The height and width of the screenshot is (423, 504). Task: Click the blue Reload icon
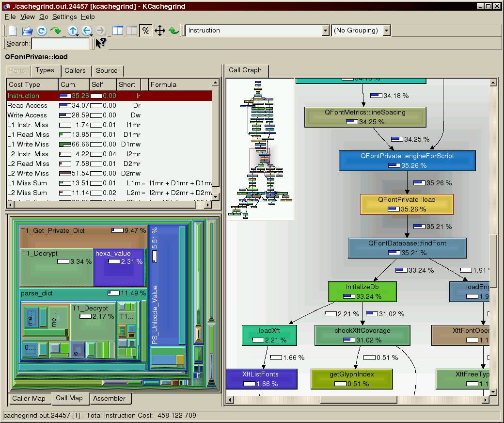[42, 31]
